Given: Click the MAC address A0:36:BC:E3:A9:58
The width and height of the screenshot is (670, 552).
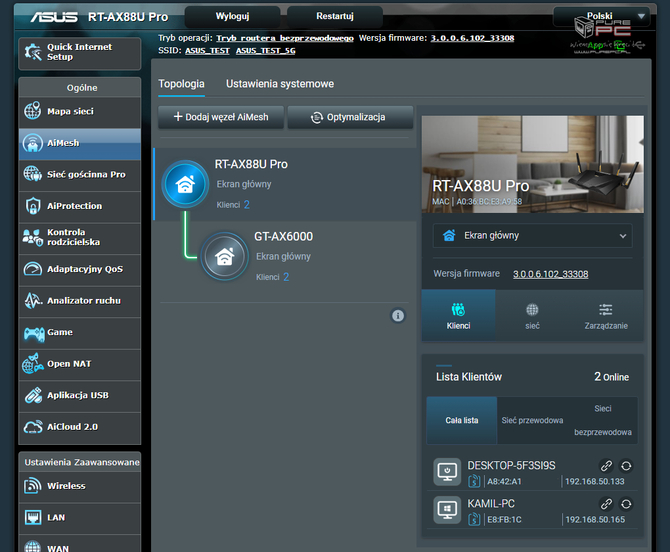Looking at the screenshot, I should 489,202.
